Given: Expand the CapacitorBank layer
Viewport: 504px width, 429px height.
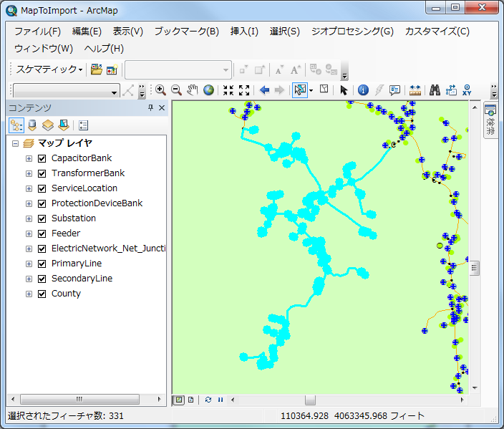Looking at the screenshot, I should tap(29, 158).
